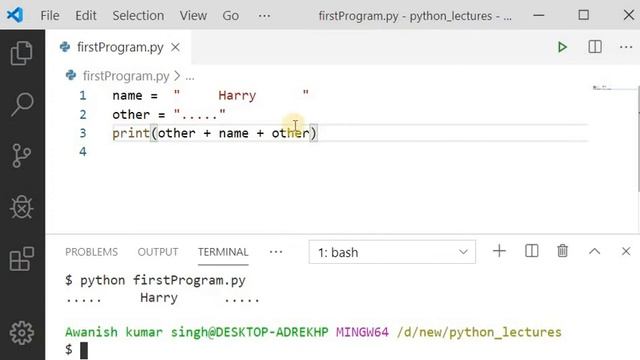640x360 pixels.
Task: Click the terminal command python firstProgram.py
Action: 162,280
